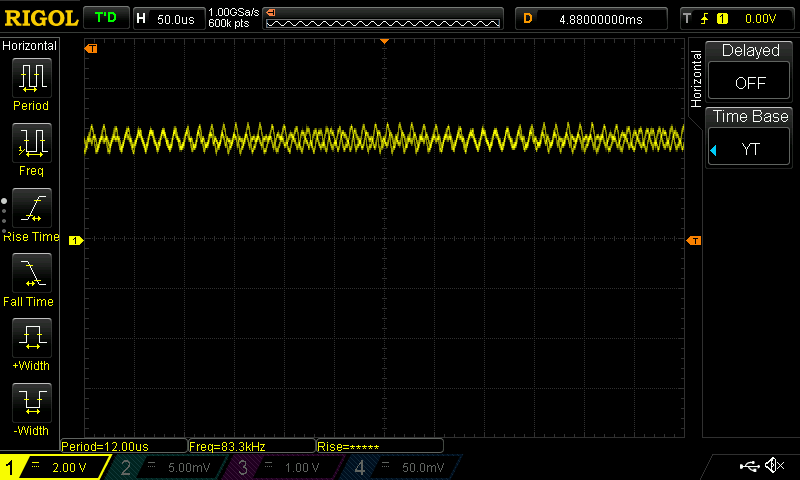Click the H 50.0us timebase field

point(169,19)
